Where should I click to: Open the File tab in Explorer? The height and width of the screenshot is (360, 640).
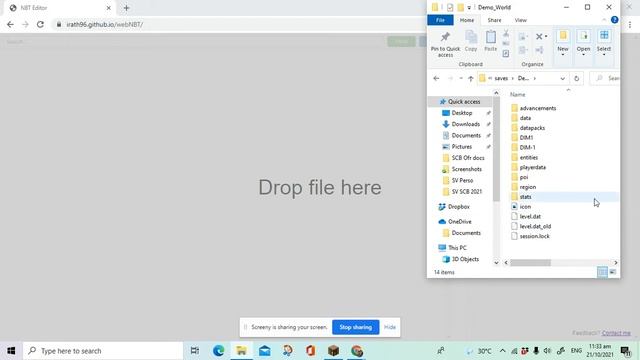point(440,20)
